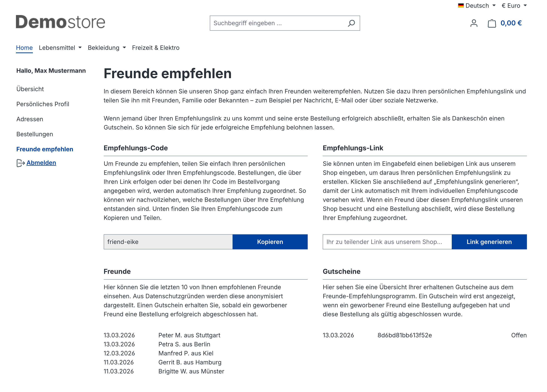Image resolution: width=547 pixels, height=392 pixels.
Task: Click the German flag icon
Action: click(461, 6)
